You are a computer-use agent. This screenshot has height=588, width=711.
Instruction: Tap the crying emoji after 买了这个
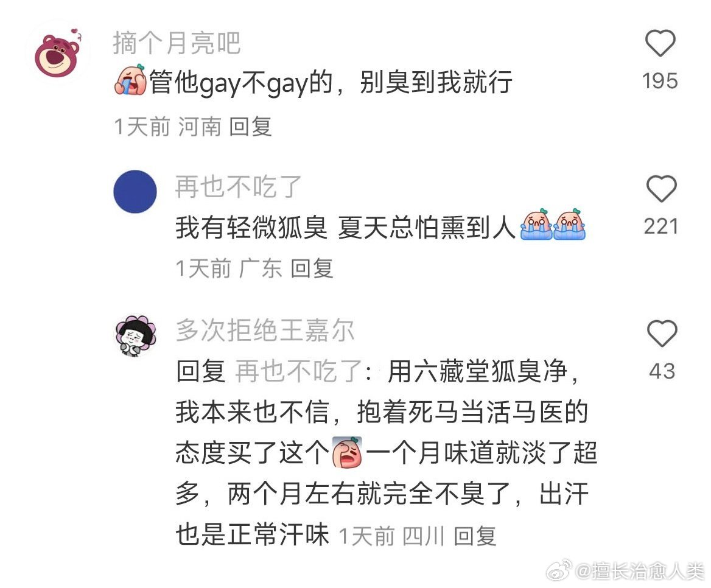pos(348,452)
